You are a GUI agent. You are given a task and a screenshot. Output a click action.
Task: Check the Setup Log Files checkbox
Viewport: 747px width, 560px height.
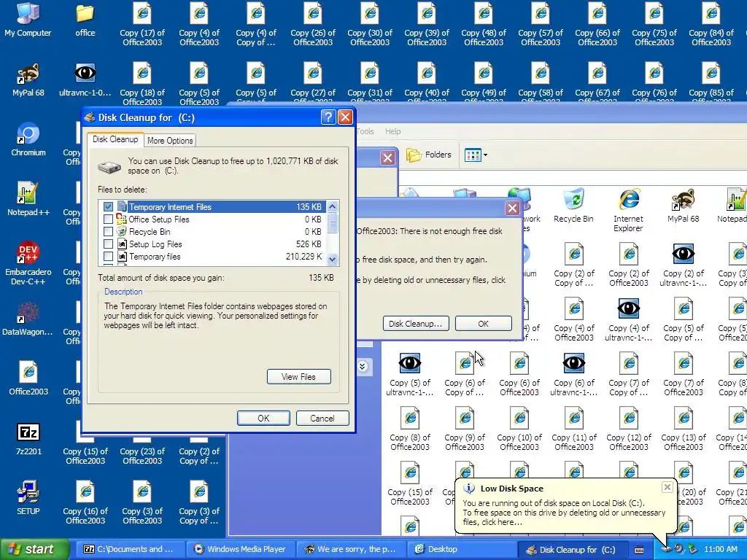tap(108, 244)
